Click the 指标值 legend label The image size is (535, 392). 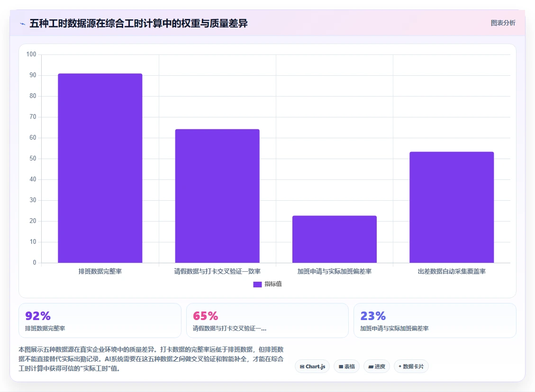273,284
